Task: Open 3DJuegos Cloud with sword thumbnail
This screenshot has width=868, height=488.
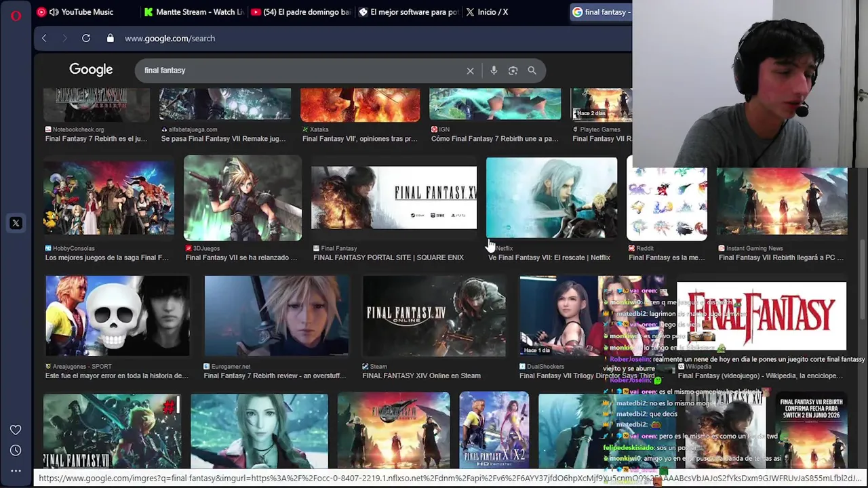Action: [243, 198]
